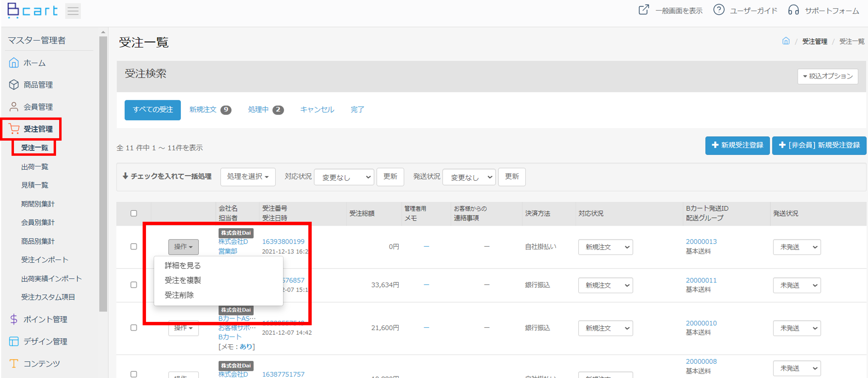Click the Bcart logo
Image resolution: width=868 pixels, height=378 pixels.
click(33, 10)
